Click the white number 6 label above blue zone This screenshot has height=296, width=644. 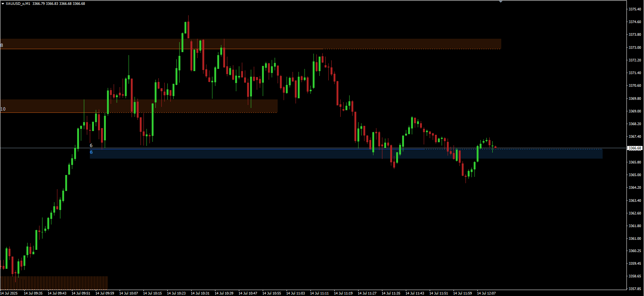pyautogui.click(x=91, y=146)
